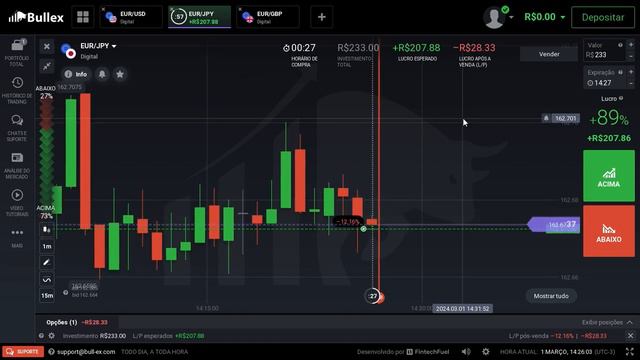Viewport: 640px width, 360px height.
Task: Open drawing tools pencil icon
Action: coord(47,262)
